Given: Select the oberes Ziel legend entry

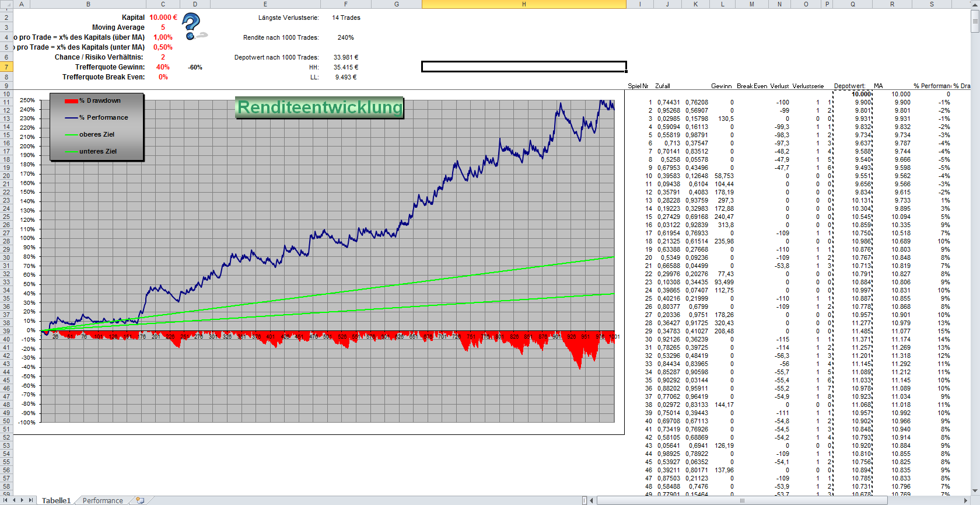Looking at the screenshot, I should pyautogui.click(x=97, y=134).
